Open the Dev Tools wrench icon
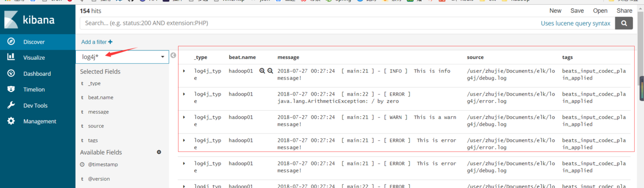 [x=11, y=105]
